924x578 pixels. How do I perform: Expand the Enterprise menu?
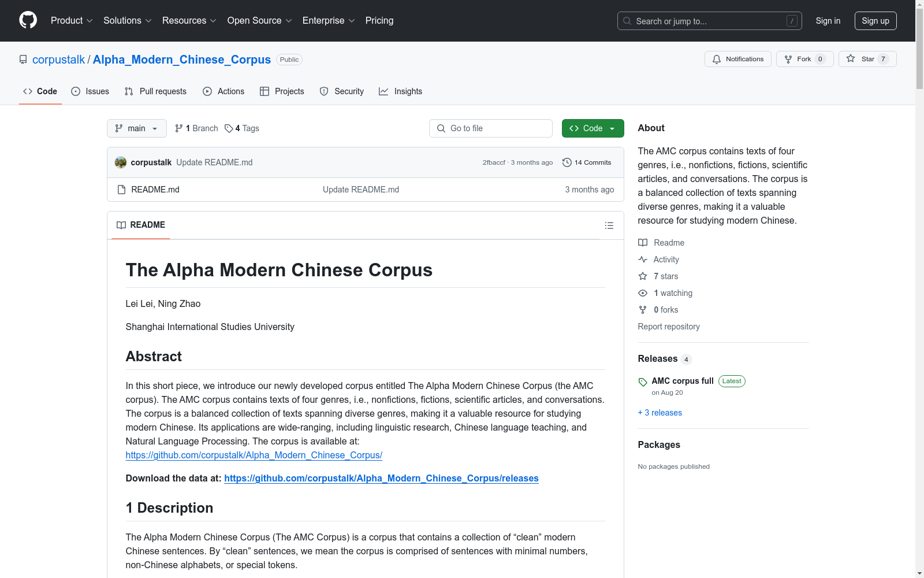coord(329,20)
